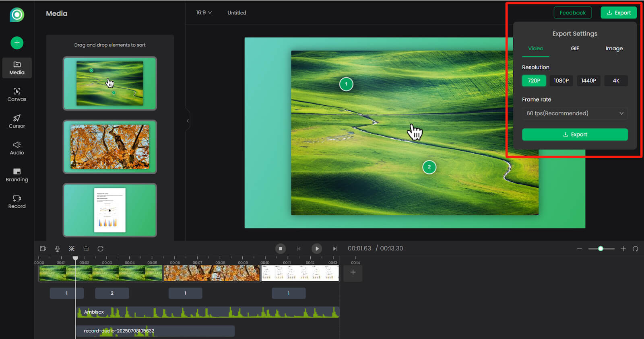Click the refresh loop icon above timeline
The width and height of the screenshot is (644, 339).
coord(100,249)
